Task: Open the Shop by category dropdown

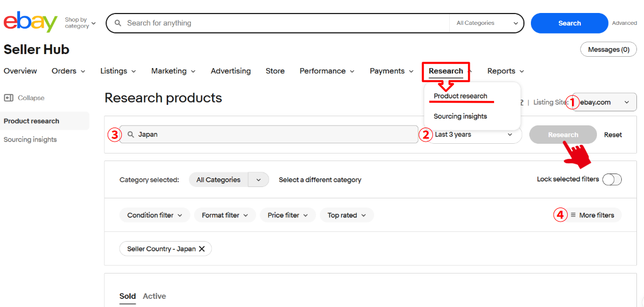Action: point(80,23)
